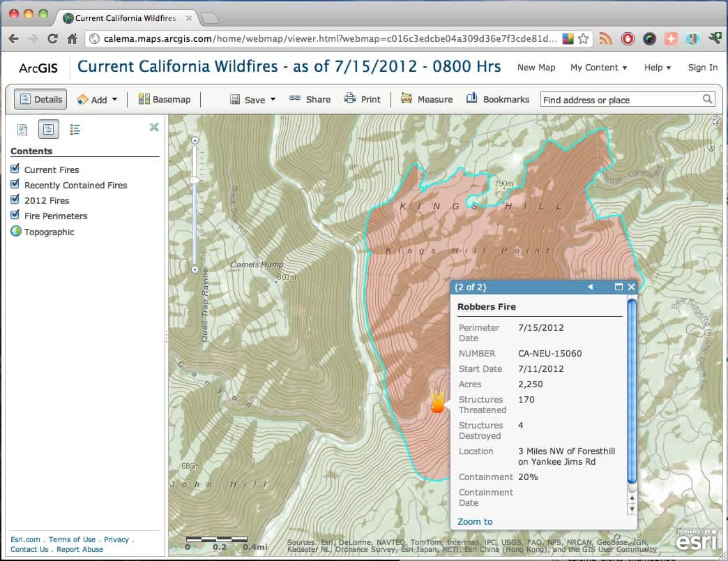Open the Save dropdown menu
This screenshot has width=728, height=561.
pos(254,99)
